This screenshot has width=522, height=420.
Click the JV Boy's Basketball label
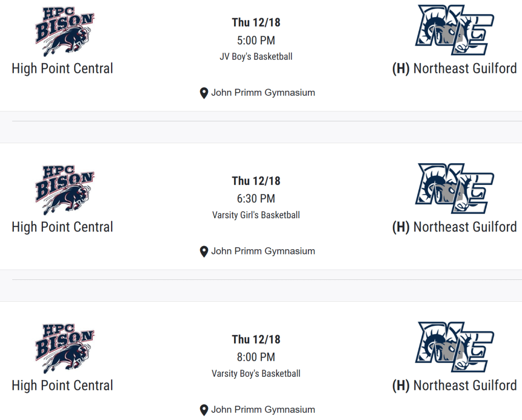[x=256, y=57]
